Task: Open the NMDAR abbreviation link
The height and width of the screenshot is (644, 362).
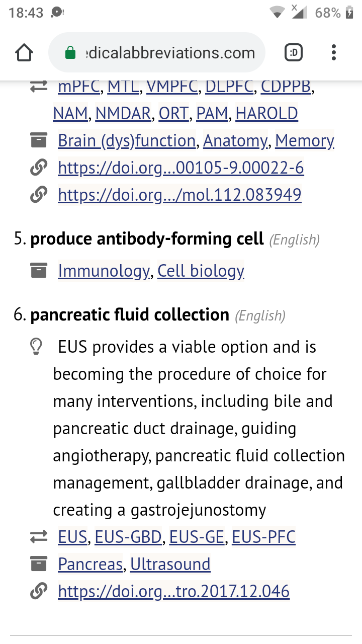Action: [123, 113]
